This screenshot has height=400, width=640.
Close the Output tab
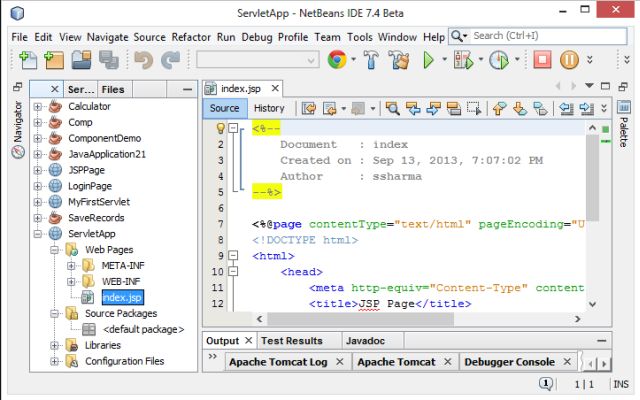pyautogui.click(x=248, y=340)
